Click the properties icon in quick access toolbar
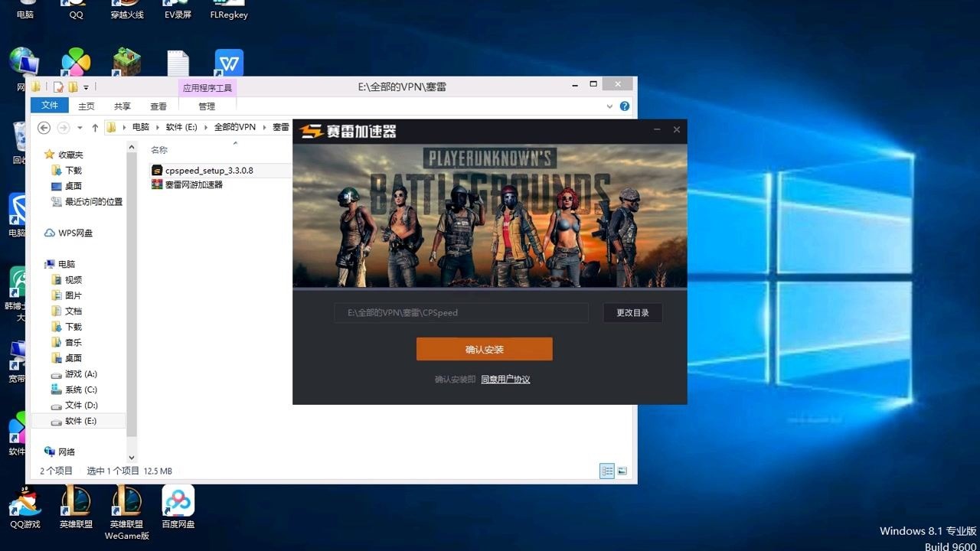The height and width of the screenshot is (551, 980). coord(58,87)
